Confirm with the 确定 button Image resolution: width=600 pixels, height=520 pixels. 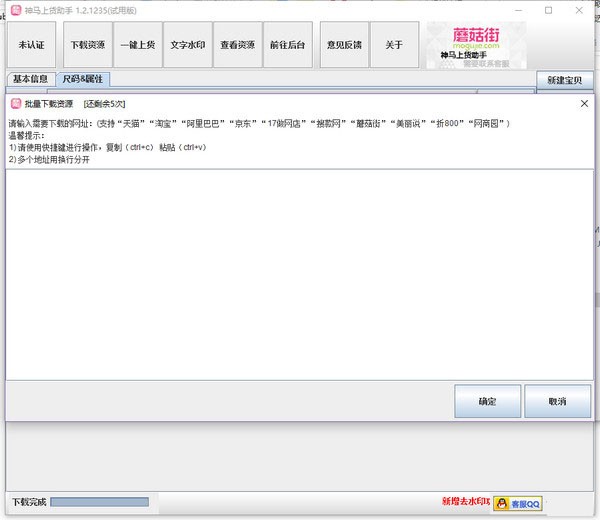[x=488, y=401]
